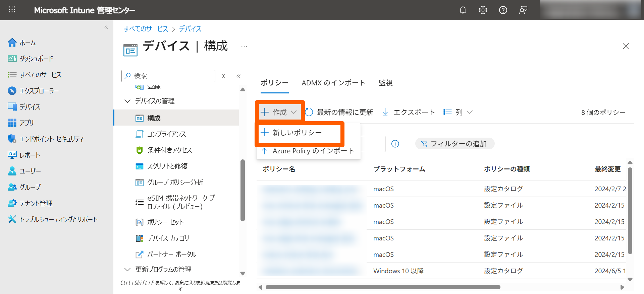Click the help question mark icon
This screenshot has height=294, width=644.
pyautogui.click(x=503, y=10)
